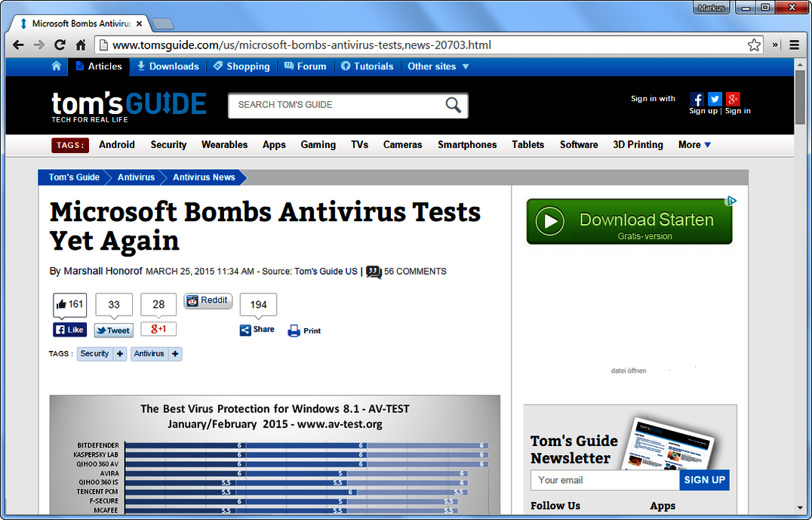The height and width of the screenshot is (520, 812).
Task: Reload the page with the refresh icon
Action: 60,45
